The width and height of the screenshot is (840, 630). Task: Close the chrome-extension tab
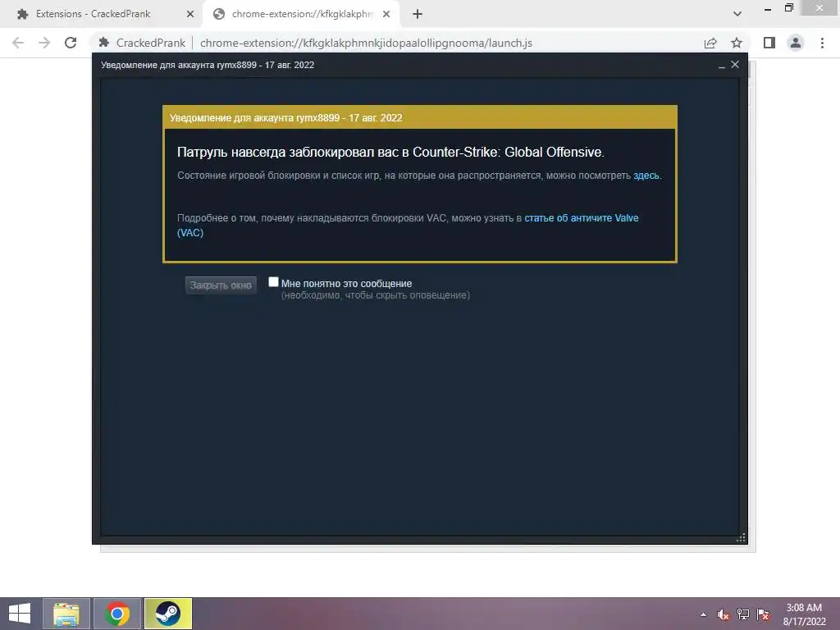(x=386, y=14)
